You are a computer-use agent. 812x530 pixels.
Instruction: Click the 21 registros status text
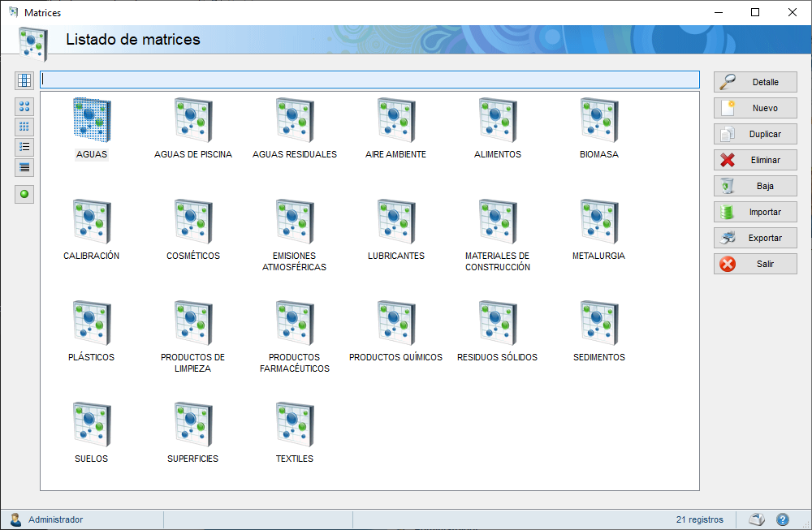[x=700, y=519]
